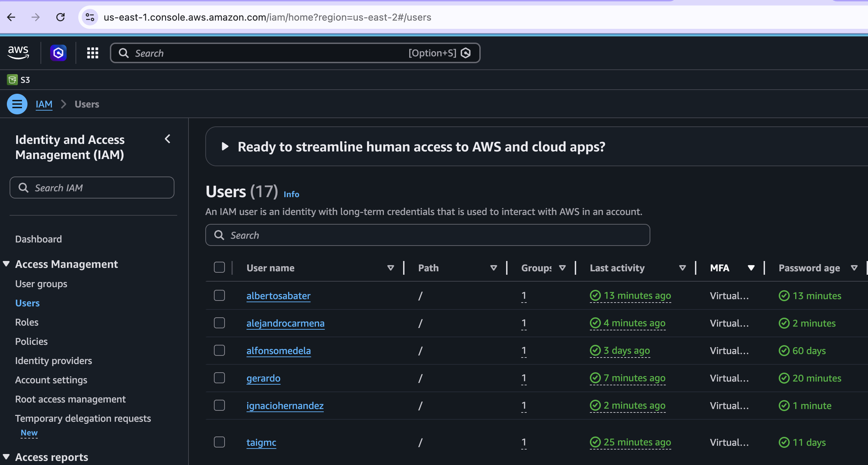The height and width of the screenshot is (465, 868).
Task: Click the MFA verified icon next to albertosabater
Action: (x=595, y=295)
